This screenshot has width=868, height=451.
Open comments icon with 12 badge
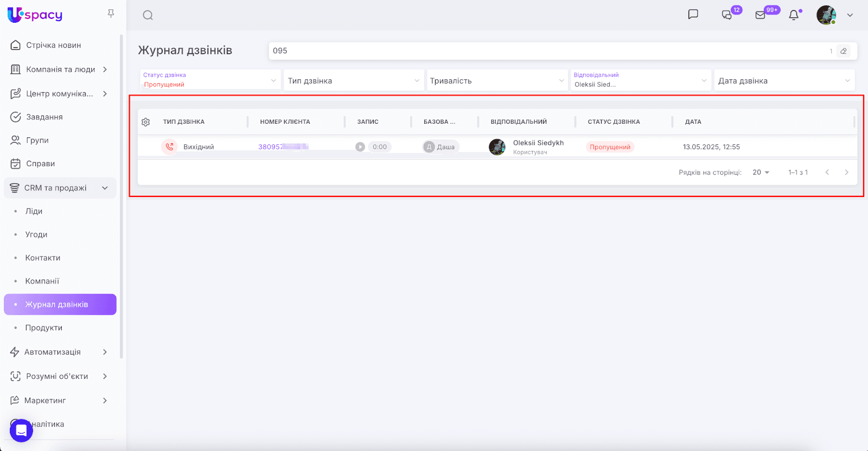pos(727,15)
